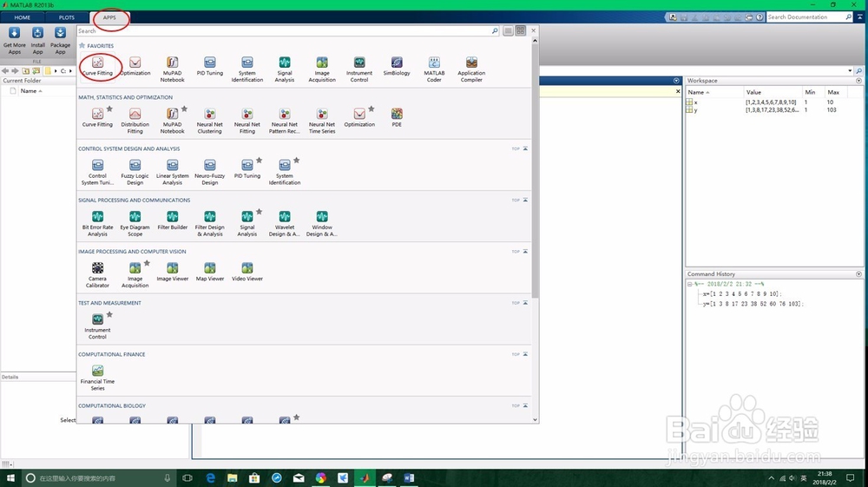Click Install App button
This screenshot has height=487, width=868.
point(37,41)
